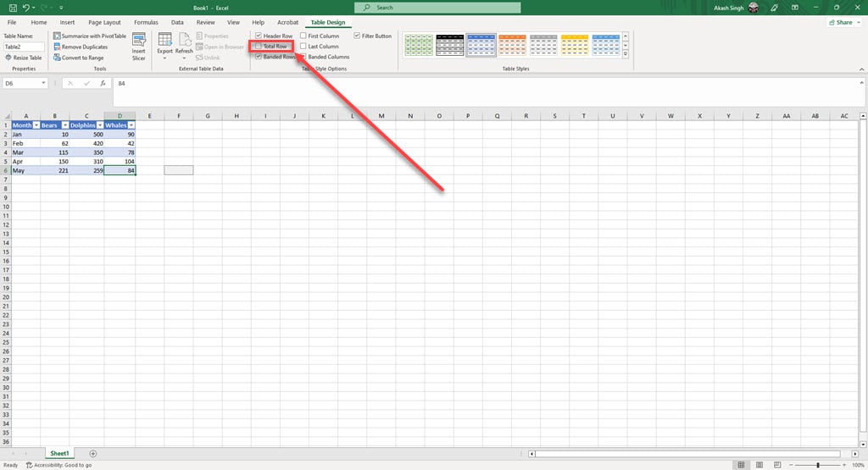Click the Share button

[841, 23]
